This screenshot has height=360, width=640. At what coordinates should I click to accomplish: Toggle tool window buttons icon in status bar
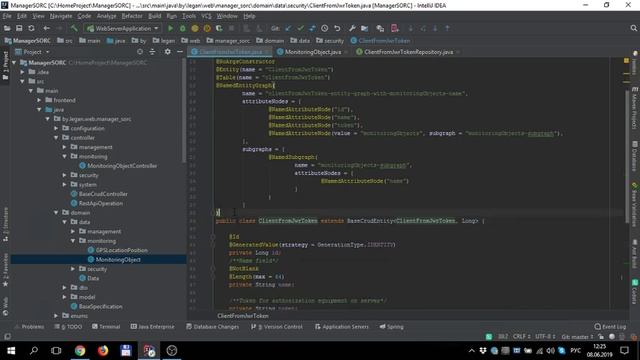7,337
